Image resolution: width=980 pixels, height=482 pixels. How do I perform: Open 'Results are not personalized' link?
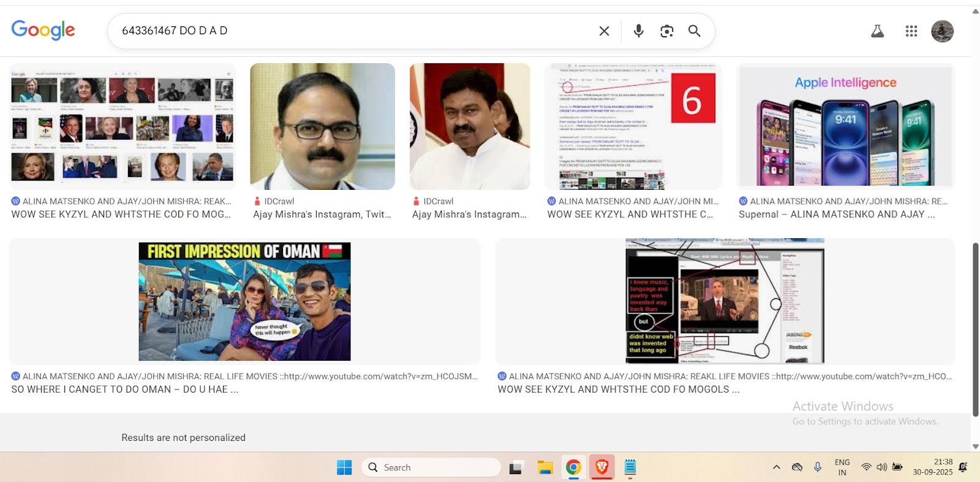point(183,437)
